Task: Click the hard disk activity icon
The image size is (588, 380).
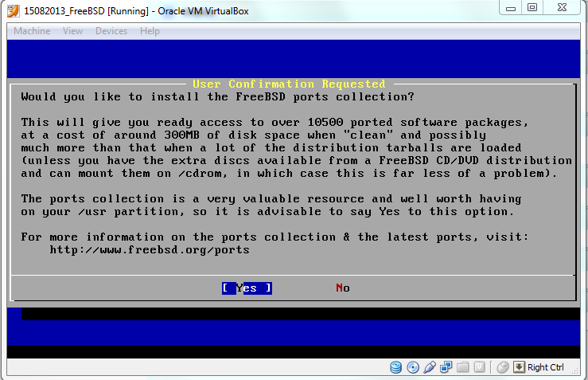Action: [x=396, y=367]
